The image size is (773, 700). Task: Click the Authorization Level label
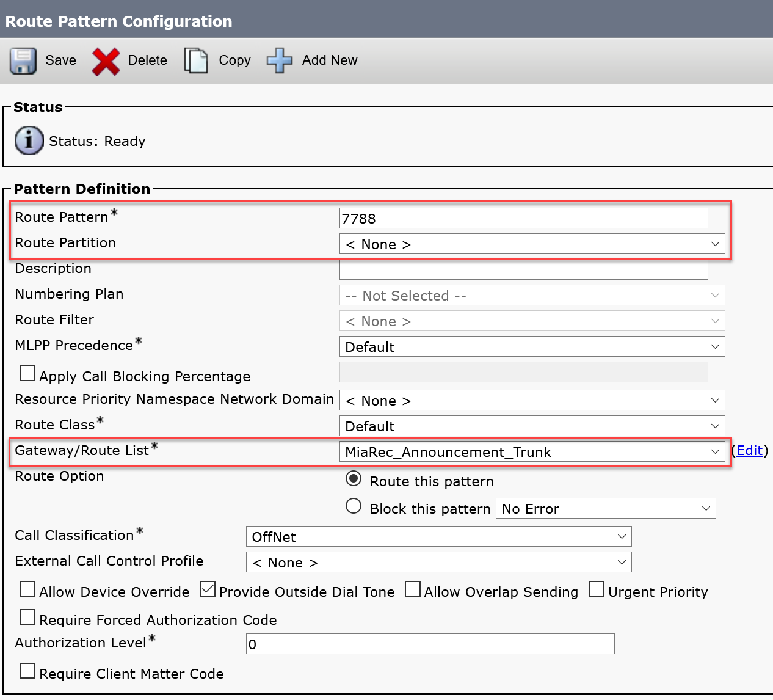coord(81,643)
